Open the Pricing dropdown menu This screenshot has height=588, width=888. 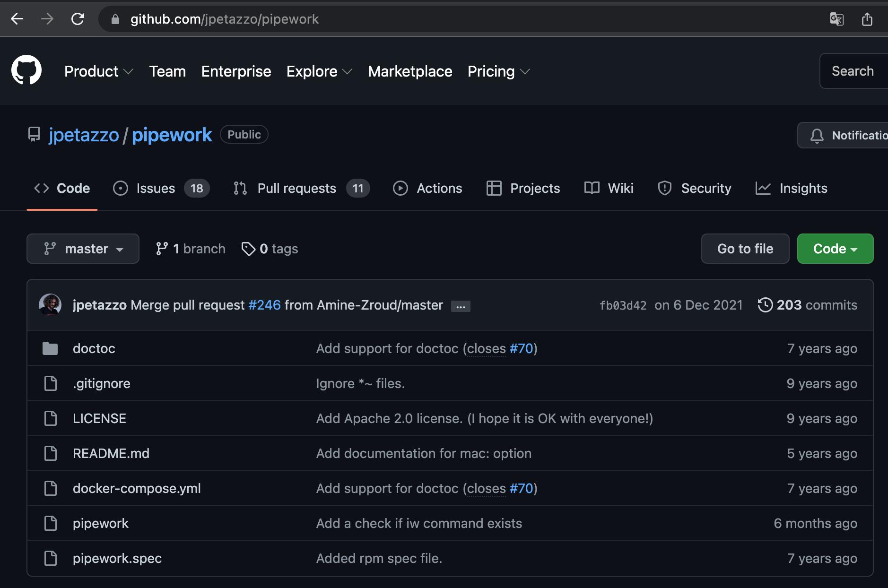tap(498, 71)
